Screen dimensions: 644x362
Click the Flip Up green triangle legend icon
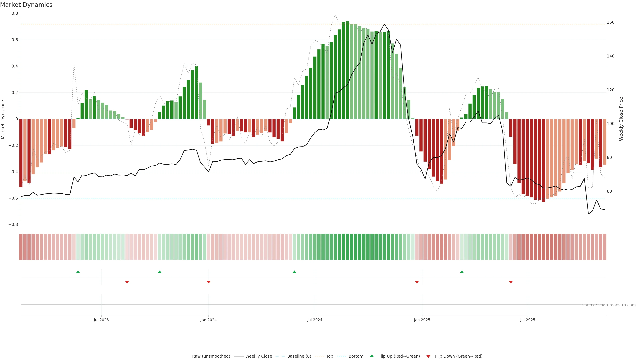(372, 356)
